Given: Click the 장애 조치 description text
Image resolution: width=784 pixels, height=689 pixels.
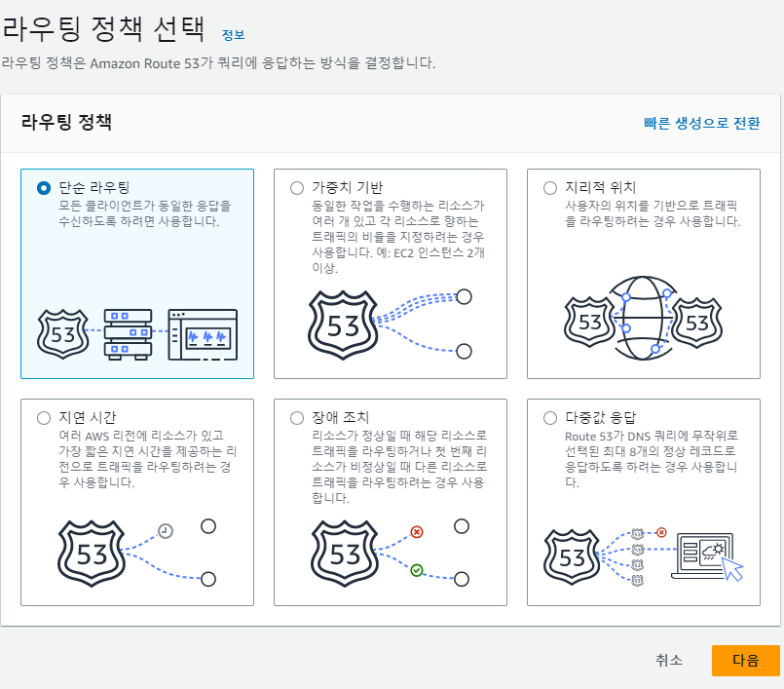Looking at the screenshot, I should click(399, 467).
